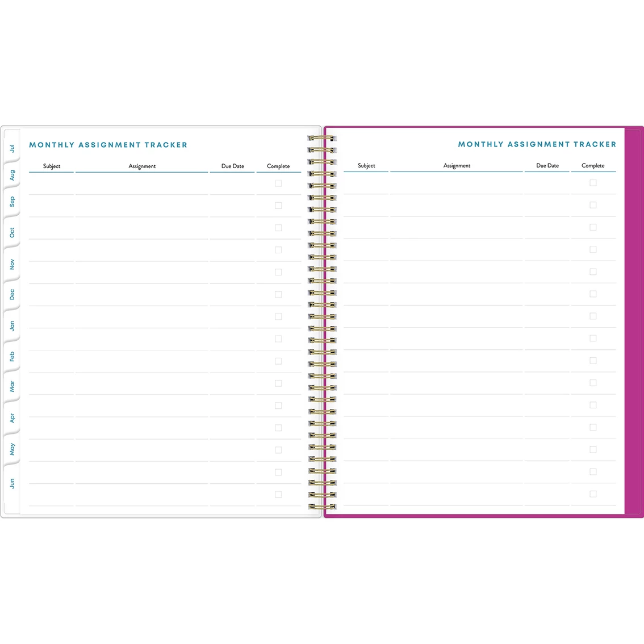644x644 pixels.
Task: Click the Mar divider tab
Action: click(12, 386)
